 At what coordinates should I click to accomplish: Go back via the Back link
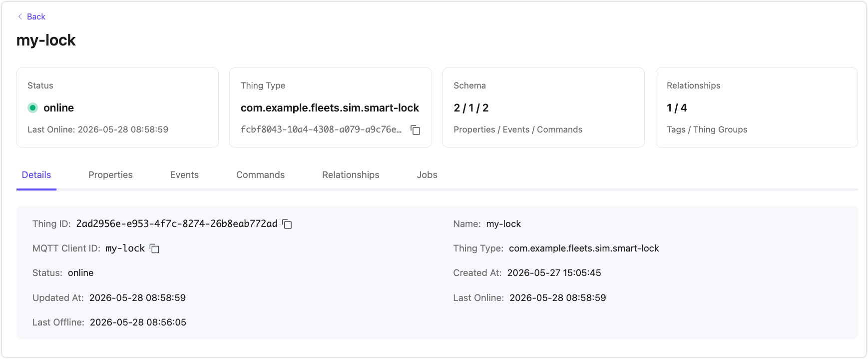point(36,16)
